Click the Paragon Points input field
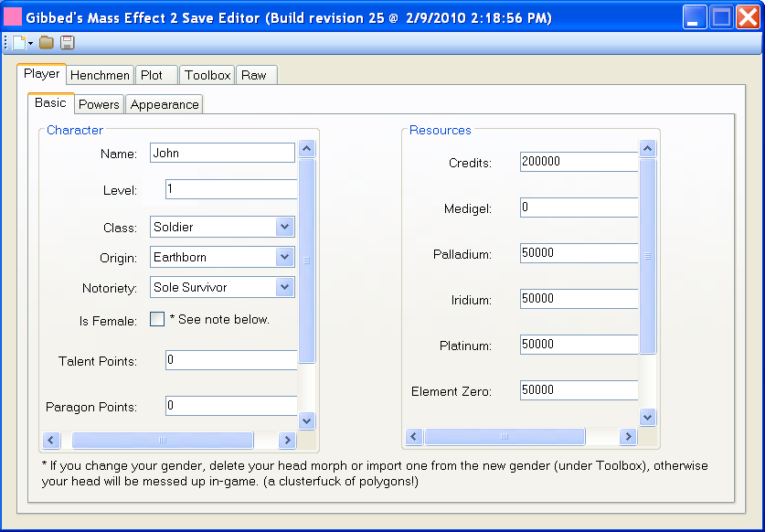The width and height of the screenshot is (765, 532). 231,406
